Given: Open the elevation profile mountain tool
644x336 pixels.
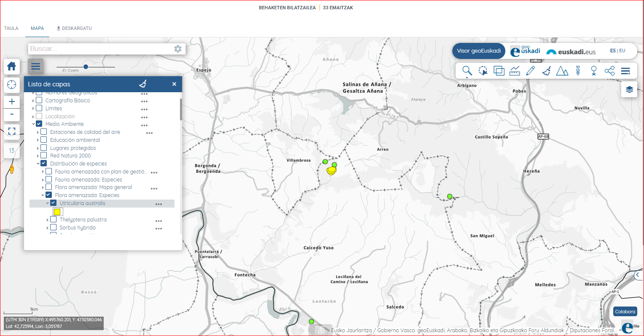Looking at the screenshot, I should click(x=562, y=71).
